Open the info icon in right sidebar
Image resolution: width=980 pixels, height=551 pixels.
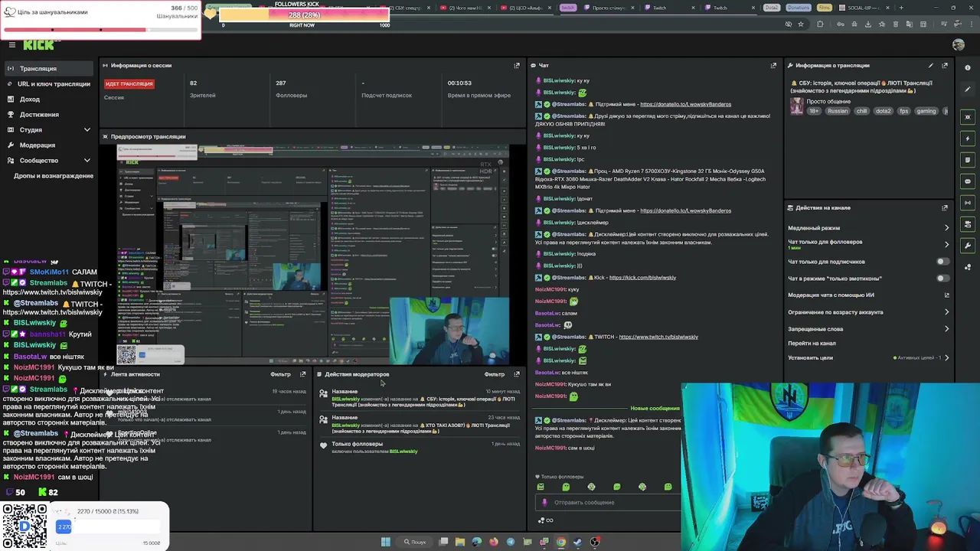pos(968,67)
